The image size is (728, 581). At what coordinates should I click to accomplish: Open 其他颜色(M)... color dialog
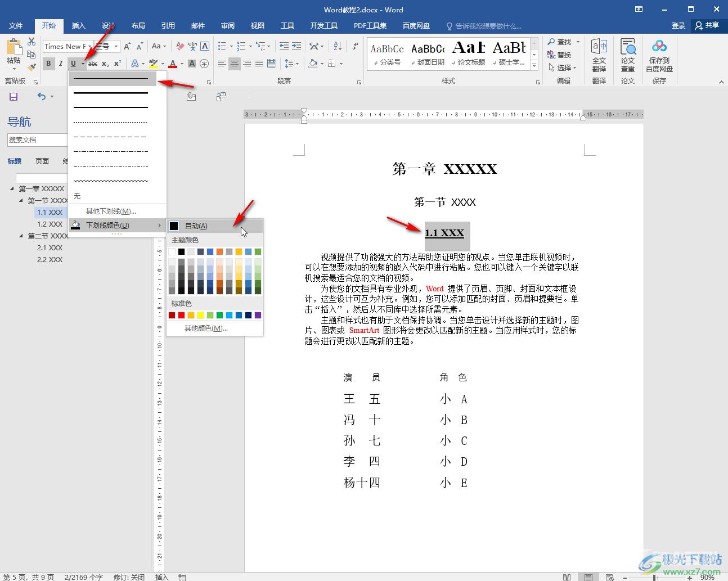215,328
